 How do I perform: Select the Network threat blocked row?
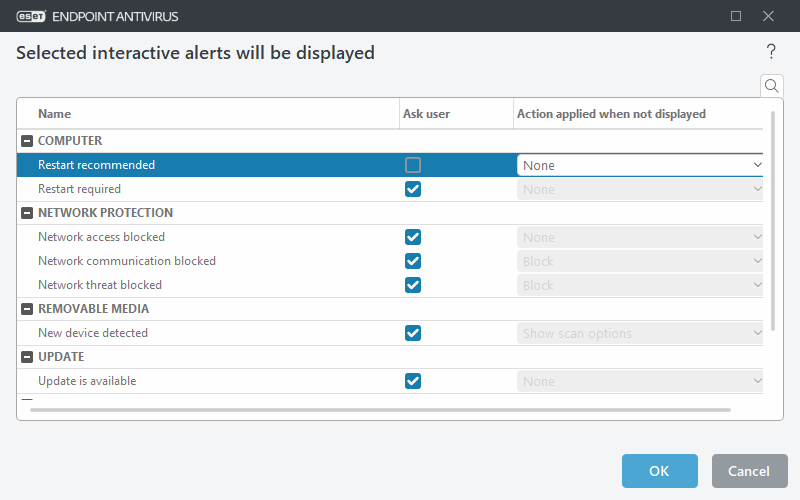click(x=390, y=285)
